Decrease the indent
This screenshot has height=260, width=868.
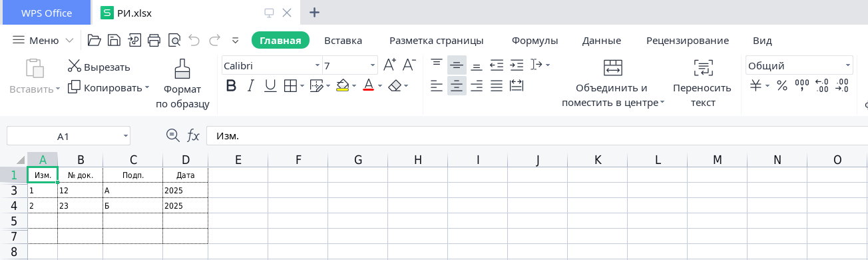(497, 65)
